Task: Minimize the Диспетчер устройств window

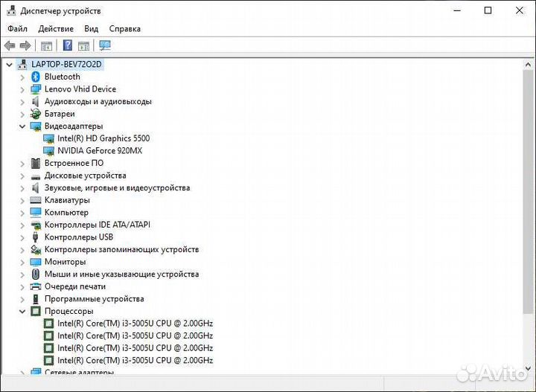Action: coord(457,10)
